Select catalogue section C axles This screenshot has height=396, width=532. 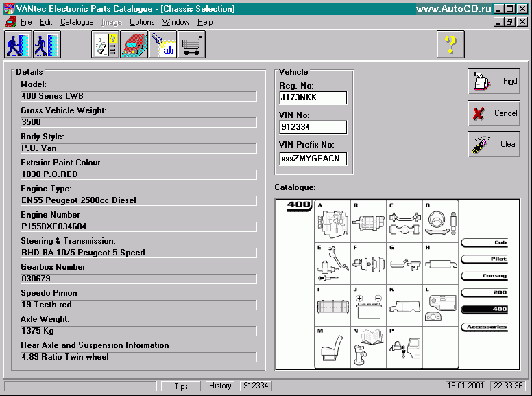(404, 222)
